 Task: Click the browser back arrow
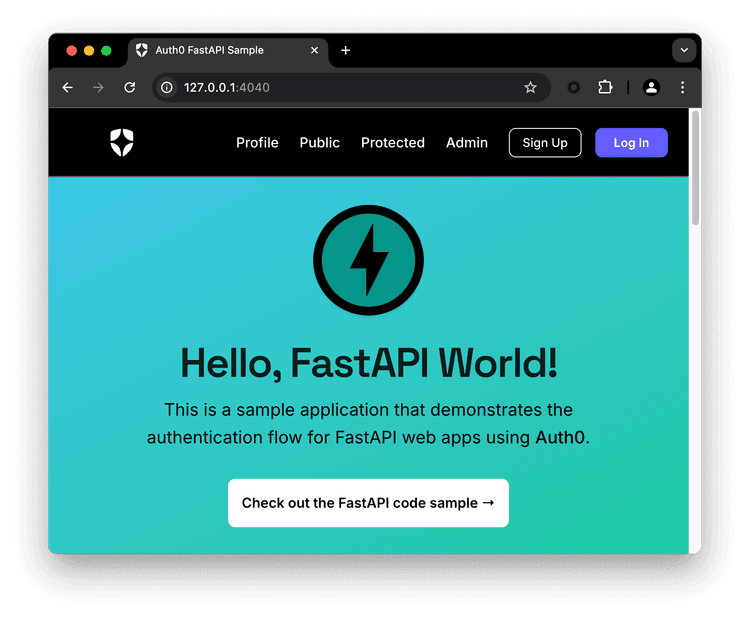67,88
